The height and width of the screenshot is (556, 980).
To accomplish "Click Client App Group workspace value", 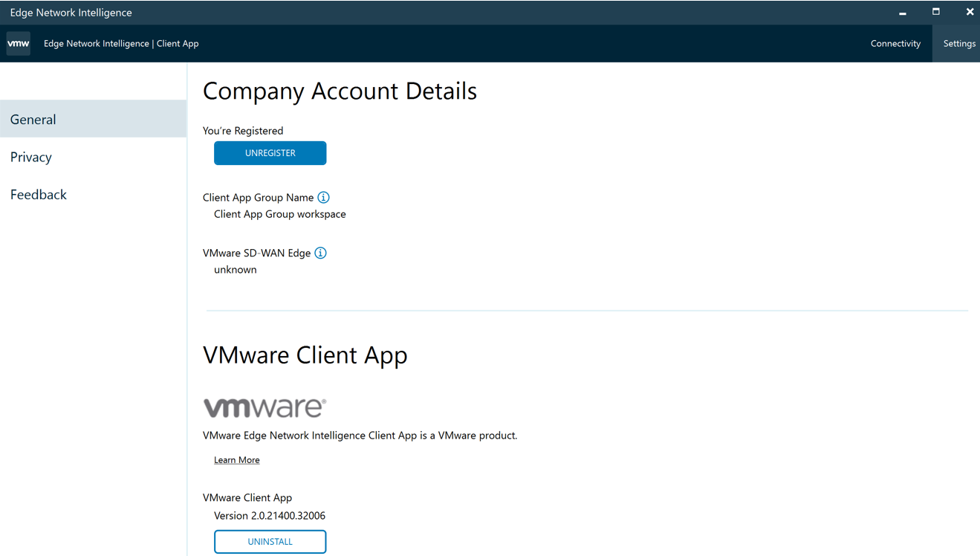I will click(280, 214).
